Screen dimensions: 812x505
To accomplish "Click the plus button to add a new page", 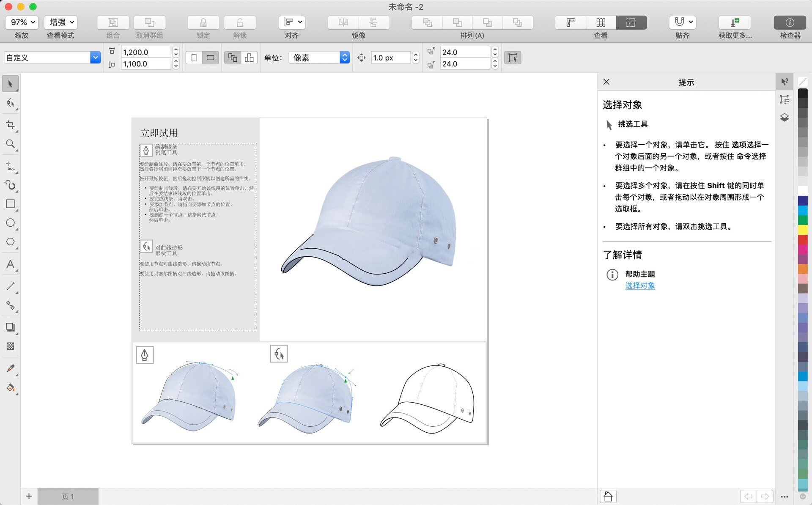I will tap(29, 496).
